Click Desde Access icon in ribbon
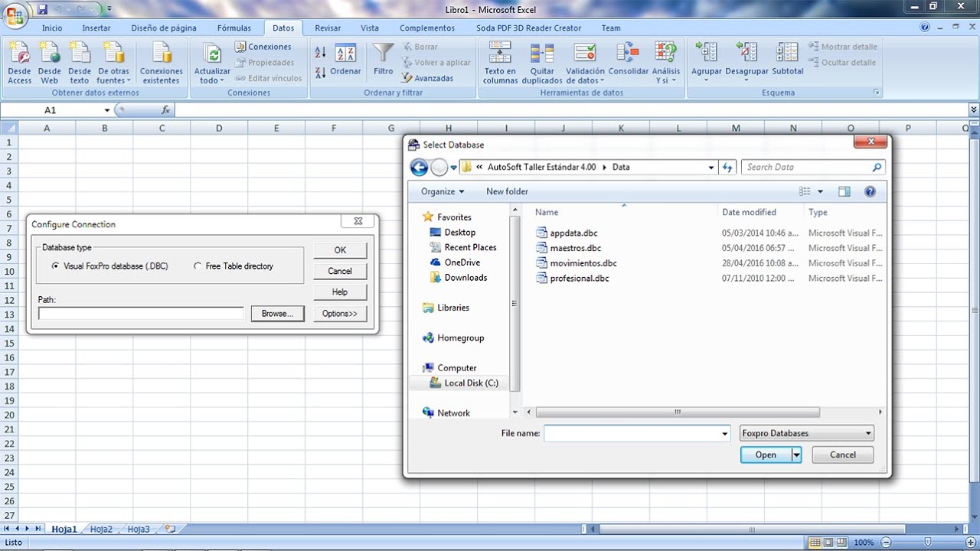The image size is (980, 551). click(19, 63)
